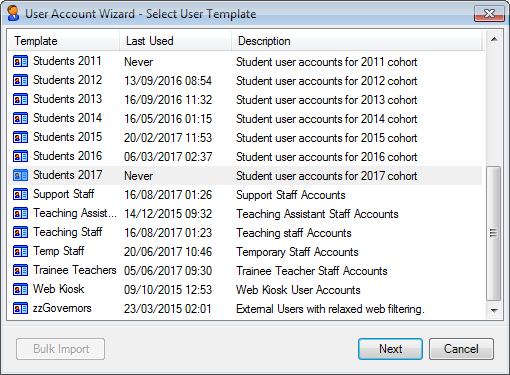Viewport: 510px width, 375px height.
Task: Sort list by Template column header
Action: coord(64,41)
